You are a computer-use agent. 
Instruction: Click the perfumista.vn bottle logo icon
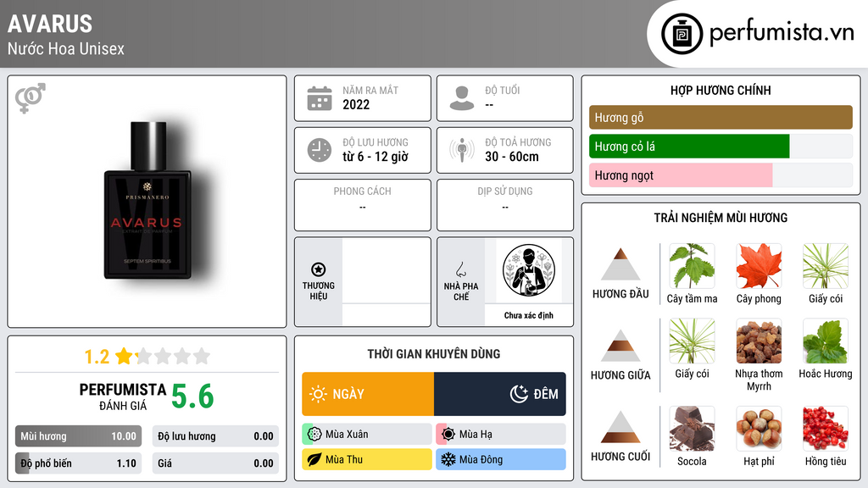tap(682, 34)
